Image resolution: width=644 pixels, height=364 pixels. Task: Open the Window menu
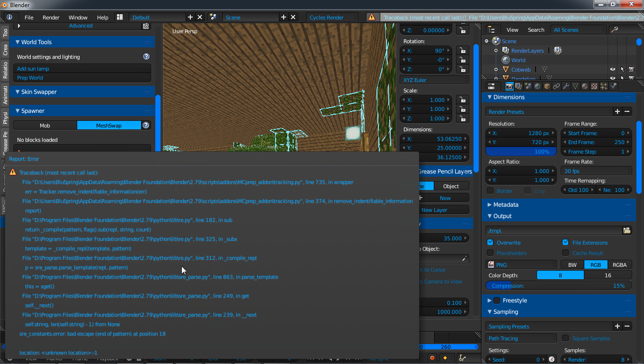pos(78,17)
